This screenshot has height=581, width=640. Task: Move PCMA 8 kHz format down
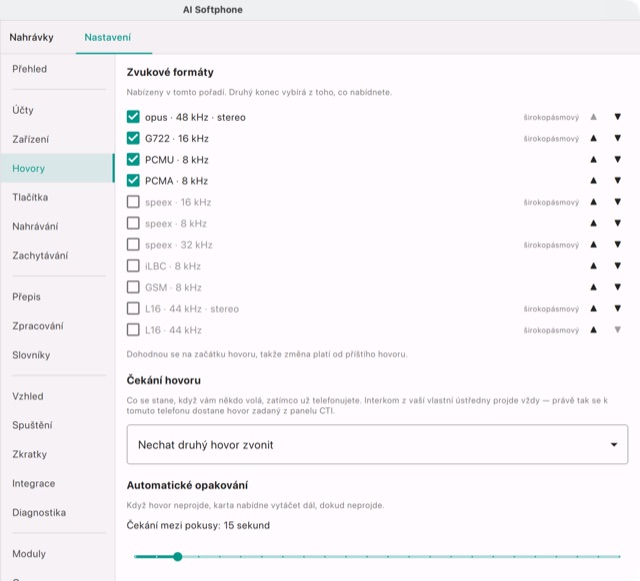tap(618, 181)
